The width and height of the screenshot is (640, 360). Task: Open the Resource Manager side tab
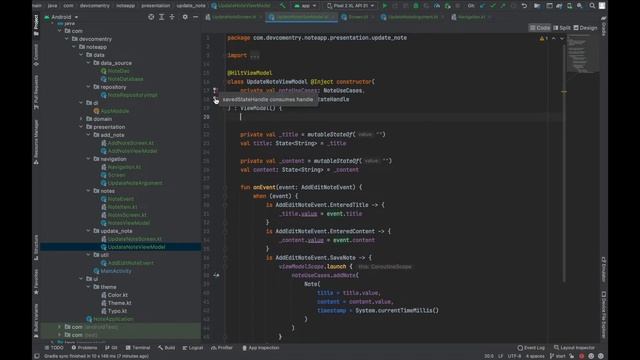tap(36, 142)
